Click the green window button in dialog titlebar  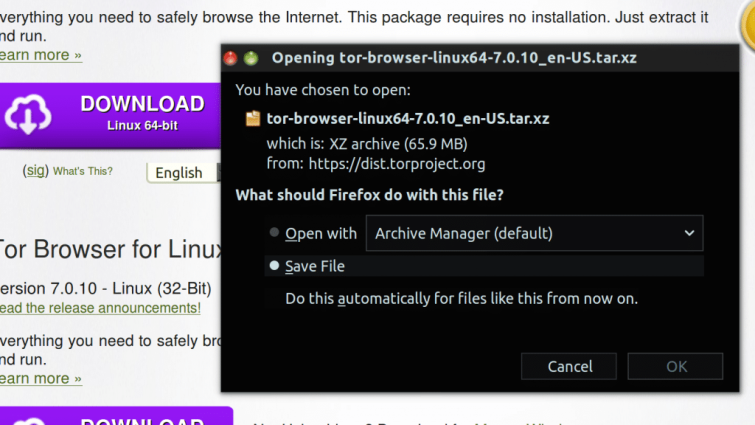pos(251,58)
